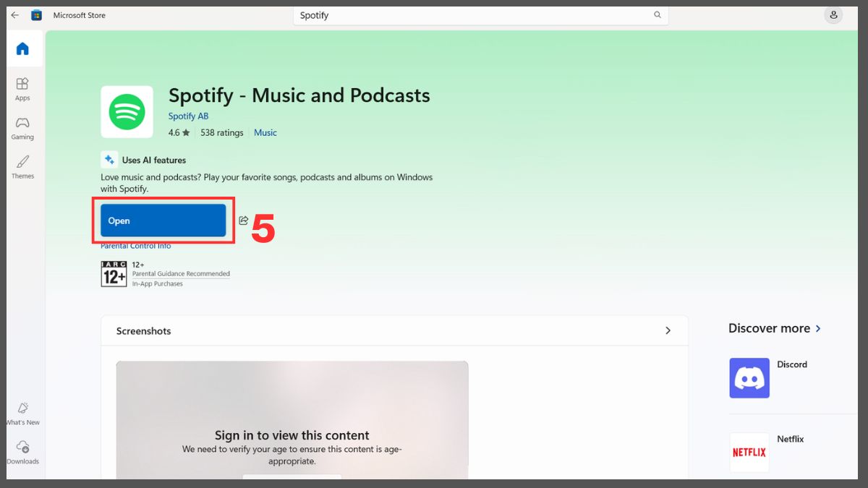Click the Screenshots section heading
This screenshot has width=868, height=488.
click(144, 331)
